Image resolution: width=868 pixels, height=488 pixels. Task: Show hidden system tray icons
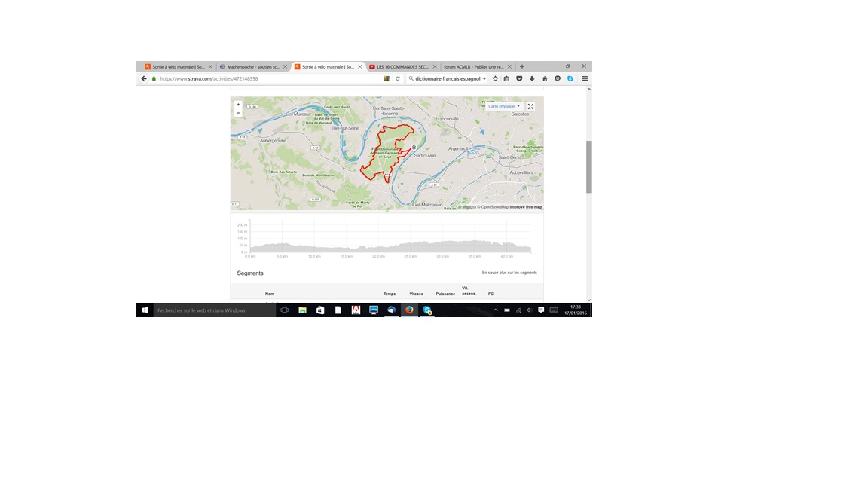[x=495, y=310]
